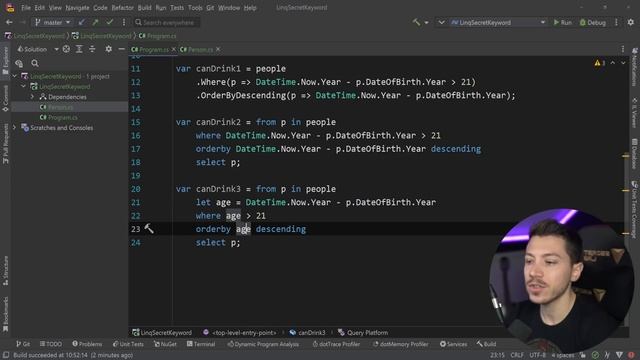The image size is (640, 360).
Task: Open the Unit Tests tool window
Action: (128, 344)
